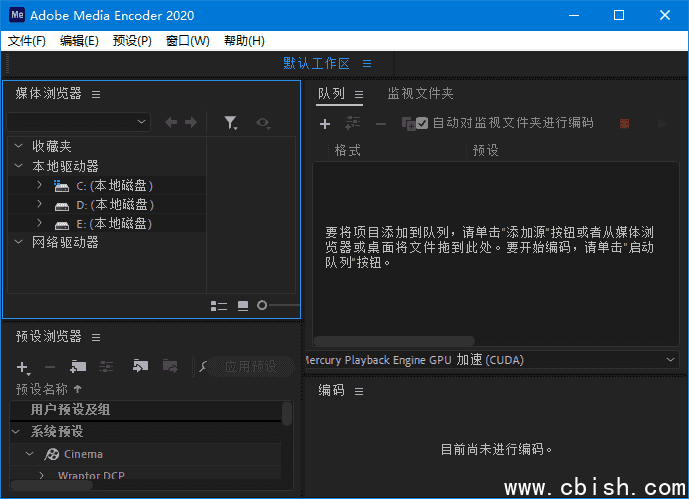Collapse the 网络驱动器 tree node

coord(18,242)
